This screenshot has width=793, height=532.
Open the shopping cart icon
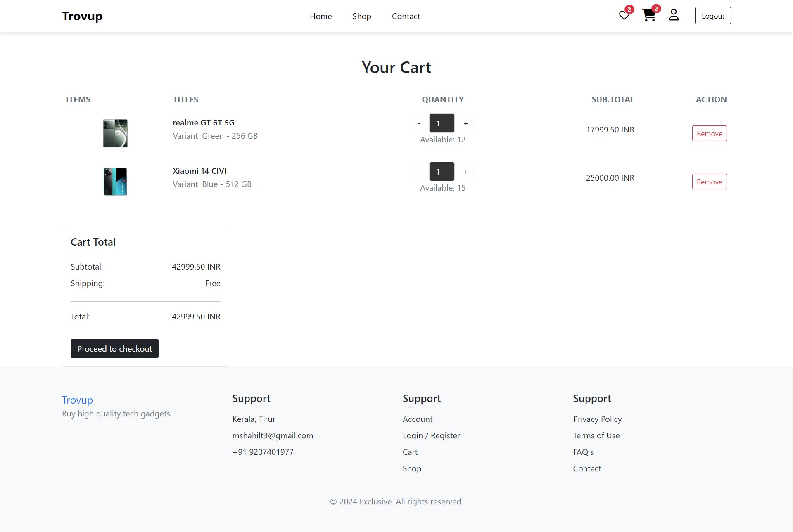pos(649,16)
